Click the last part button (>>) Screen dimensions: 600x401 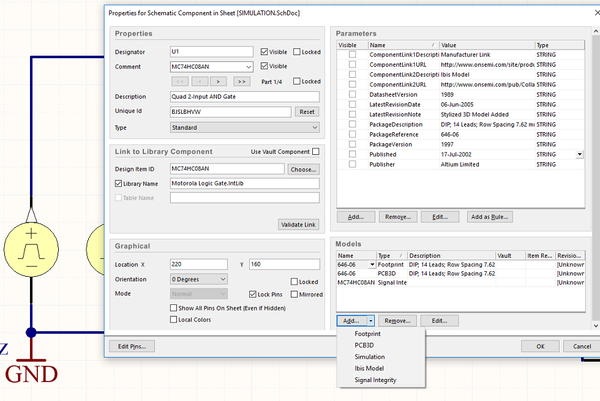click(x=241, y=82)
